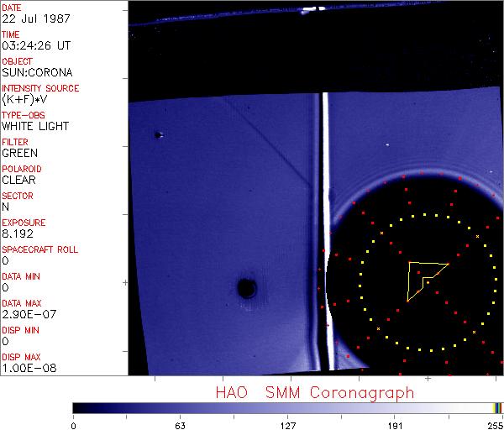This screenshot has width=504, height=430.
Task: Click the DATA MAX value 2.90E-07
Action: 27,315
